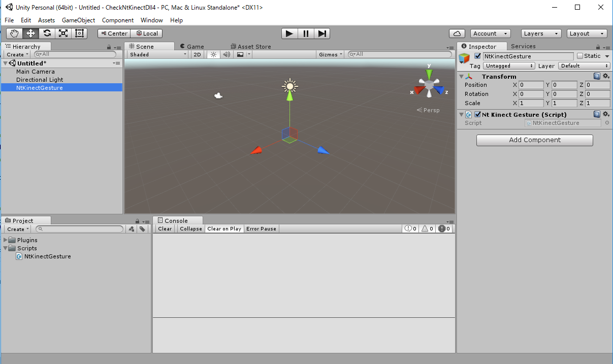
Task: Select the Scale tool
Action: 63,34
